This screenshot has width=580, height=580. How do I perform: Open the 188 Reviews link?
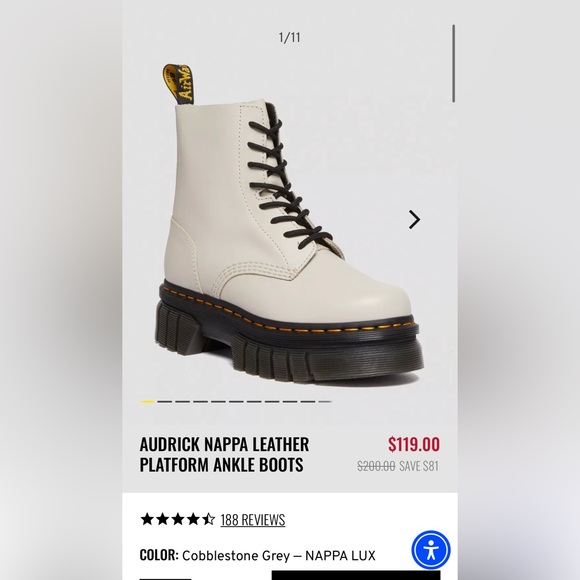(253, 520)
